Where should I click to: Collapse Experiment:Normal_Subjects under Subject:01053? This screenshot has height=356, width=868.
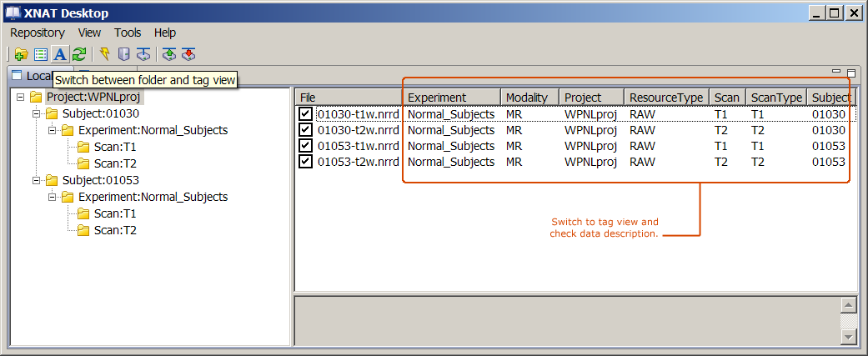click(52, 198)
